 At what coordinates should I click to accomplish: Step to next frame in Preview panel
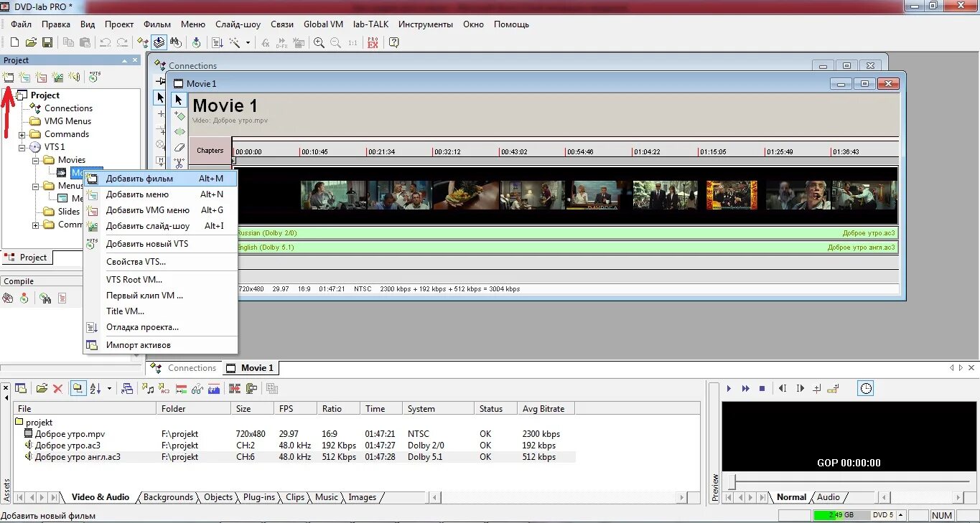coord(800,388)
